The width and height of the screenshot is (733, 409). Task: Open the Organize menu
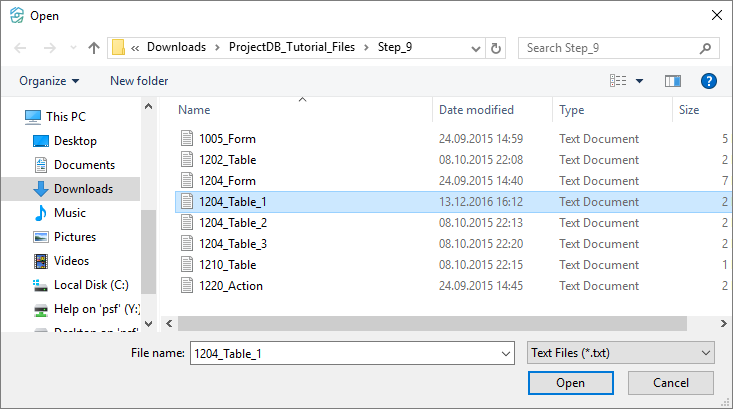49,81
